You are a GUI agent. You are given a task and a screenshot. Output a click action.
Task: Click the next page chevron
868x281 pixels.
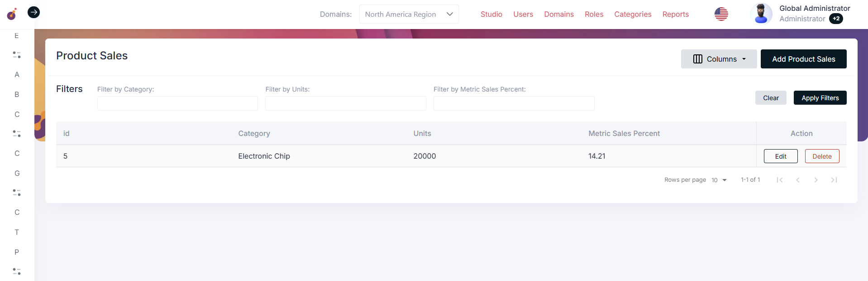point(816,180)
